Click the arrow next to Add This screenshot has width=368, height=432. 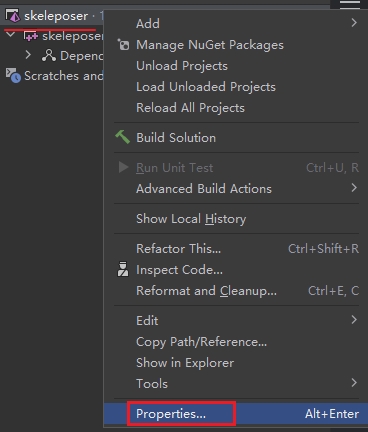click(354, 23)
